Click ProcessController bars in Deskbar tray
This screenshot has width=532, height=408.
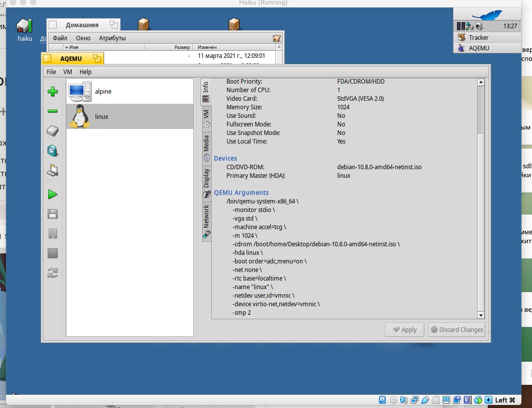coord(461,26)
